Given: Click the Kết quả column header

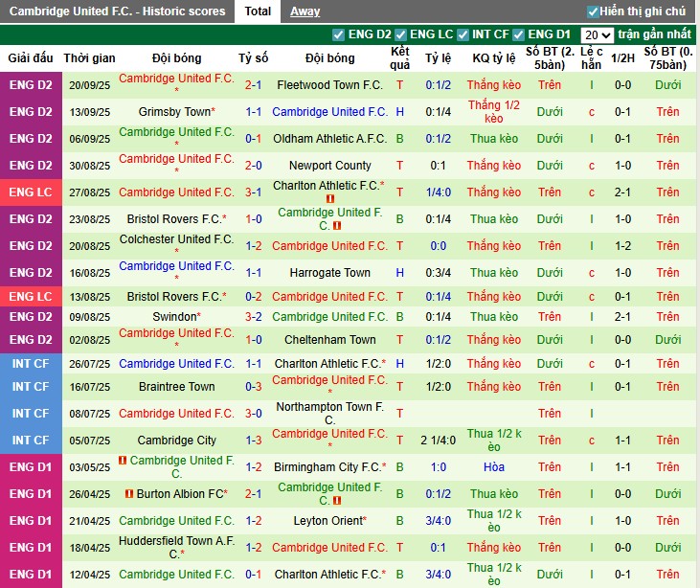Looking at the screenshot, I should tap(399, 58).
